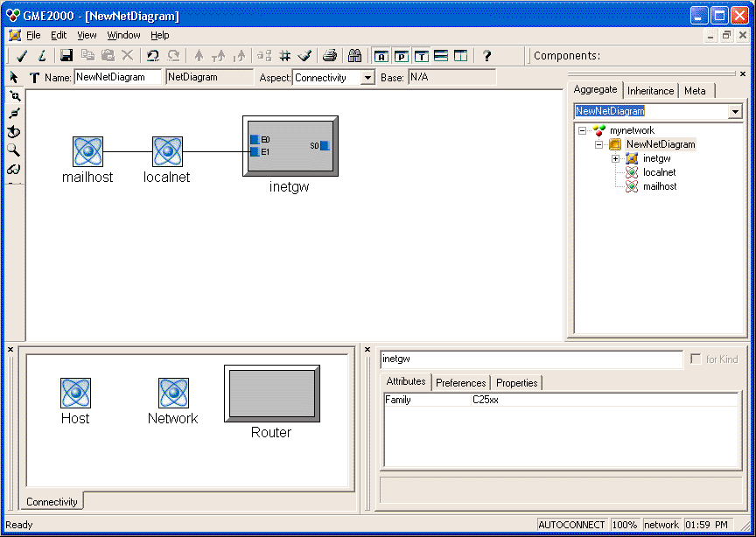Viewport: 756px width, 537px height.
Task: Click the Delete X toolbar icon
Action: 127,56
